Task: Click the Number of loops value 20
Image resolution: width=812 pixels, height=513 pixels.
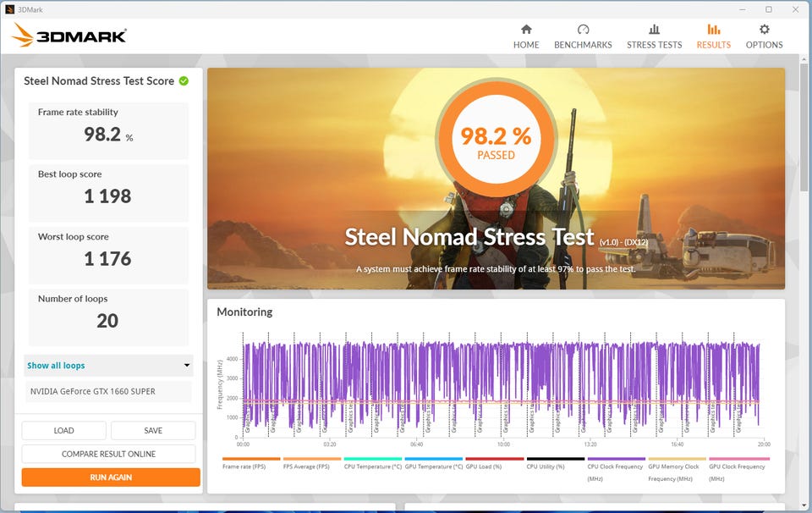Action: (107, 321)
